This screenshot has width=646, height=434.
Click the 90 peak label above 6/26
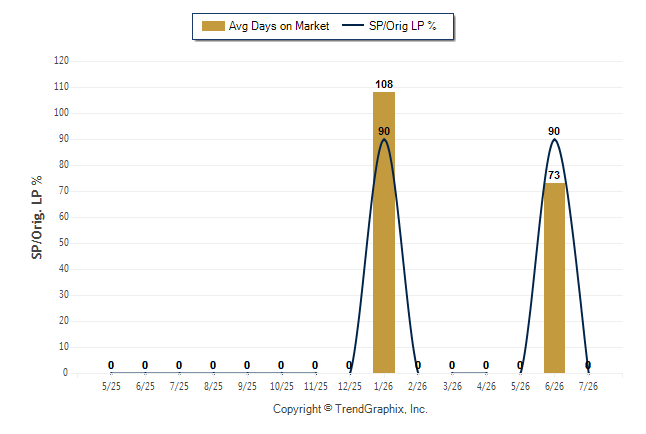pyautogui.click(x=554, y=131)
